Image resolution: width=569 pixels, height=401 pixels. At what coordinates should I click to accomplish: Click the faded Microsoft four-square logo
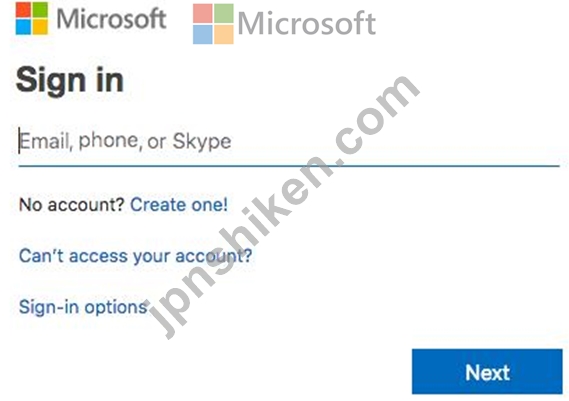pos(213,24)
